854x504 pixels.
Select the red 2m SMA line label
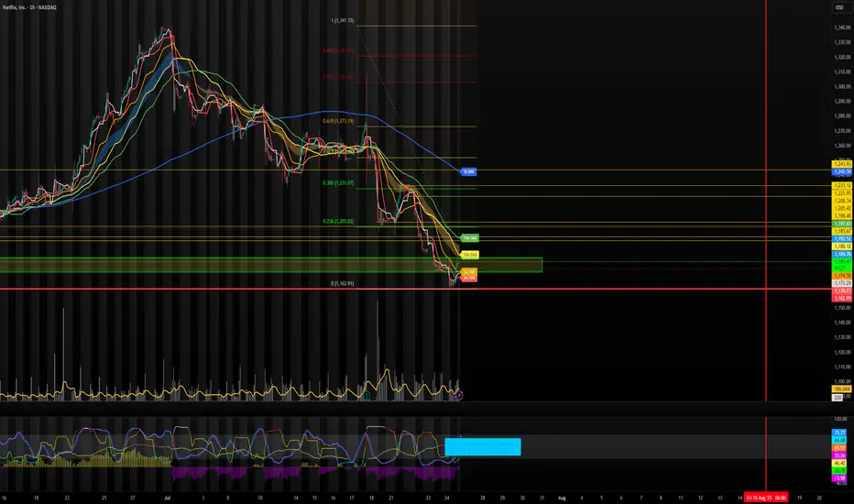pos(468,278)
